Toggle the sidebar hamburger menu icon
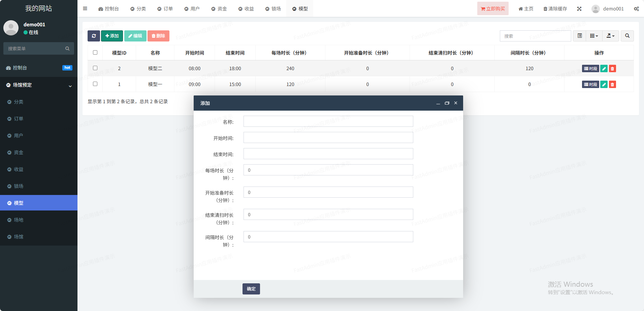 click(85, 9)
